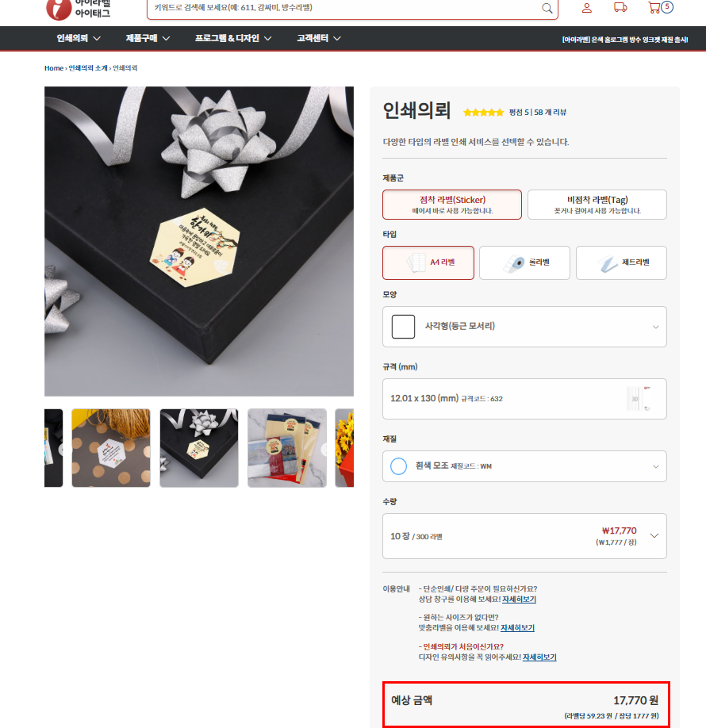This screenshot has height=728, width=706.
Task: Open the 수량 quantity dropdown
Action: 524,536
